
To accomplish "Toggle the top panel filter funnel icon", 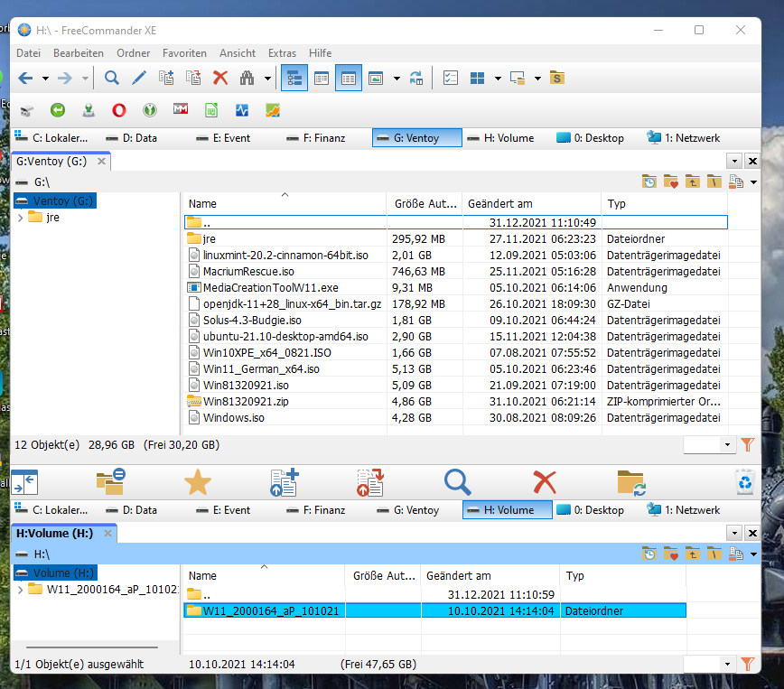I will coord(748,444).
